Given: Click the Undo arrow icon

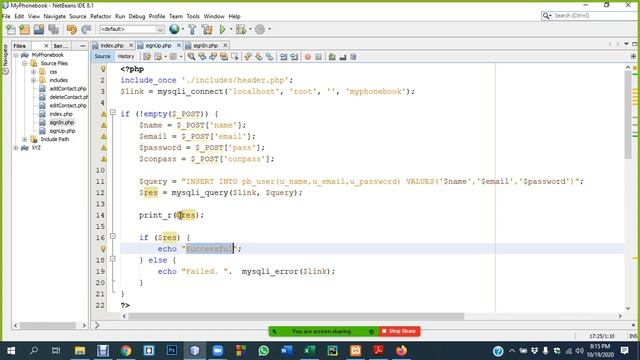Looking at the screenshot, I should click(72, 29).
